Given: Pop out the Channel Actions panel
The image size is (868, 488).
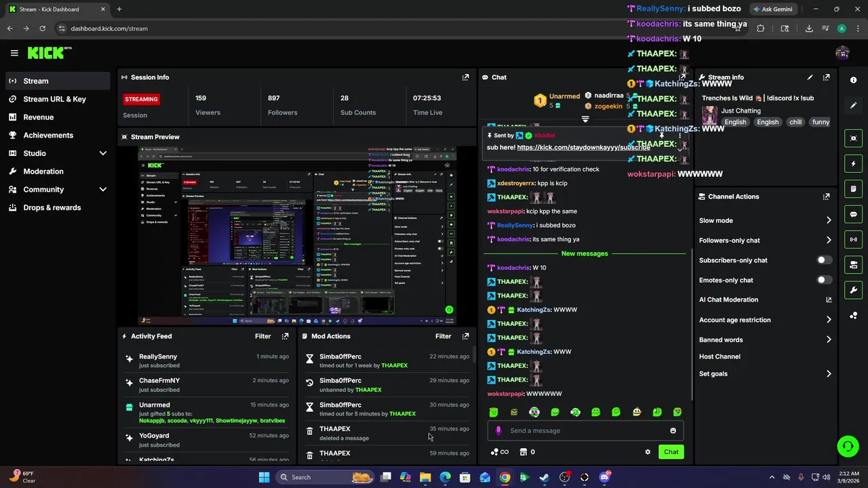Looking at the screenshot, I should (x=826, y=197).
